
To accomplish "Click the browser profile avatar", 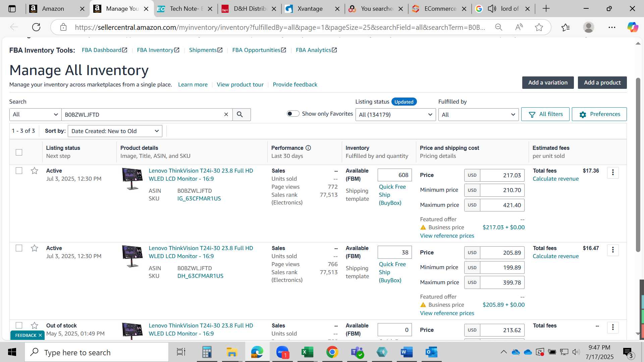I will [x=589, y=27].
